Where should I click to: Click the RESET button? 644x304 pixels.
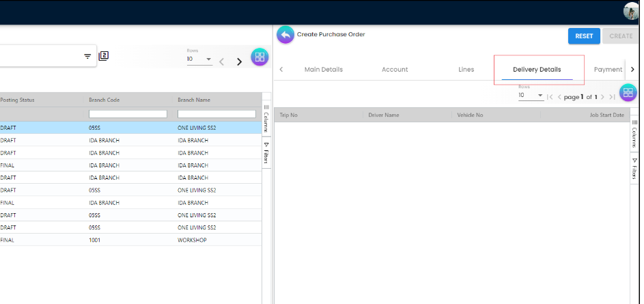583,36
